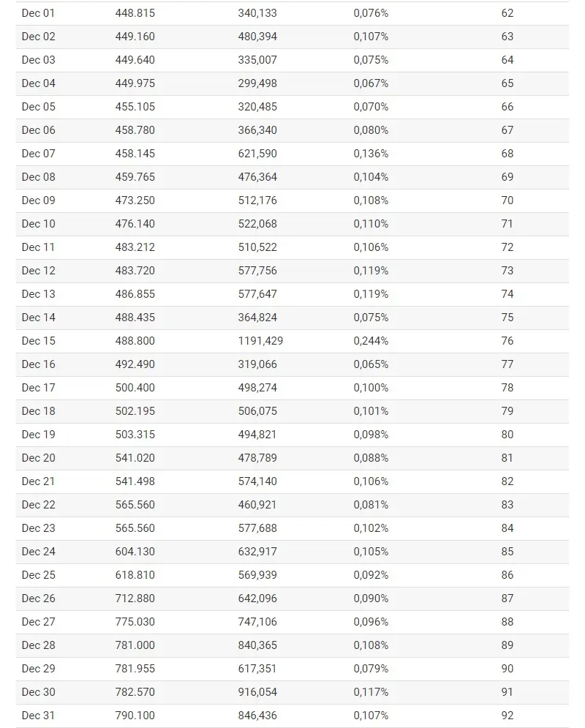Select value 473.250 for Dec 09

point(135,200)
